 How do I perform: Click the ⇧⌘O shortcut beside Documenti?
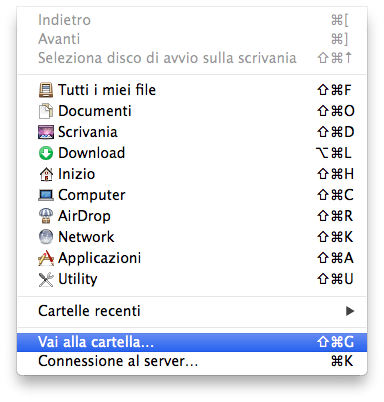coord(336,111)
